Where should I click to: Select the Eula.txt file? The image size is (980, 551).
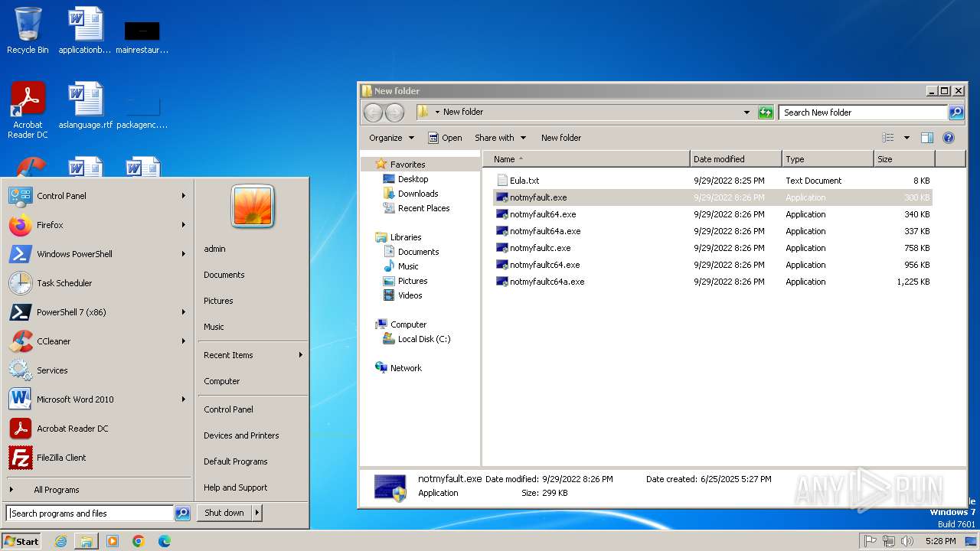(712, 181)
